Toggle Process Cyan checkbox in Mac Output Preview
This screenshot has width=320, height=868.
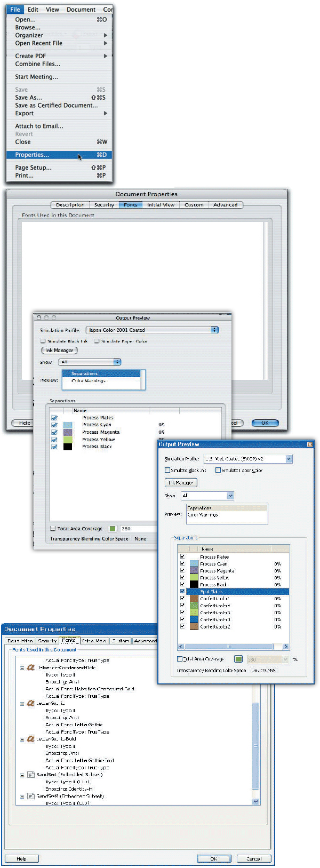click(x=54, y=425)
